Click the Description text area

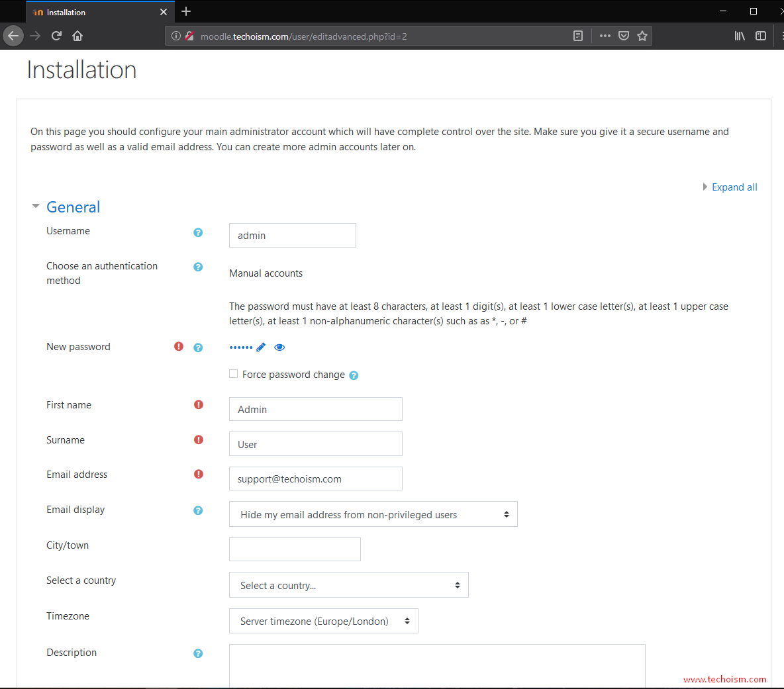[437, 666]
